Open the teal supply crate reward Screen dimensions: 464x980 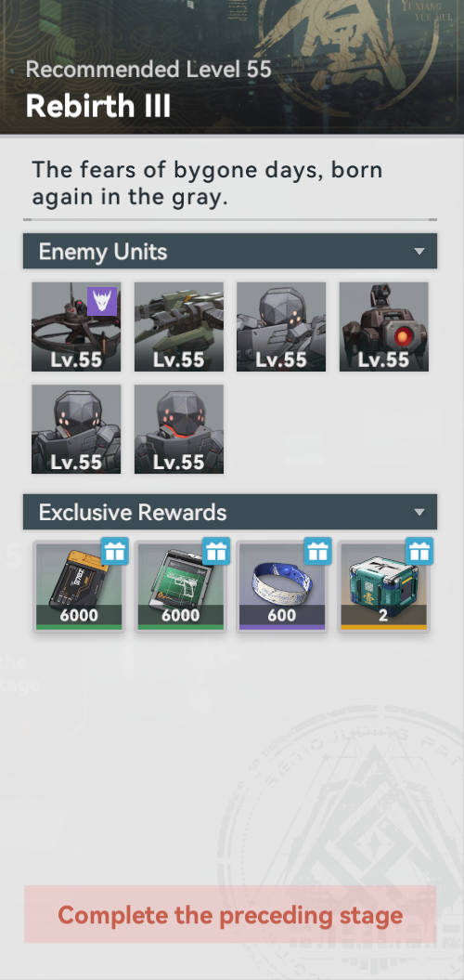coord(383,587)
